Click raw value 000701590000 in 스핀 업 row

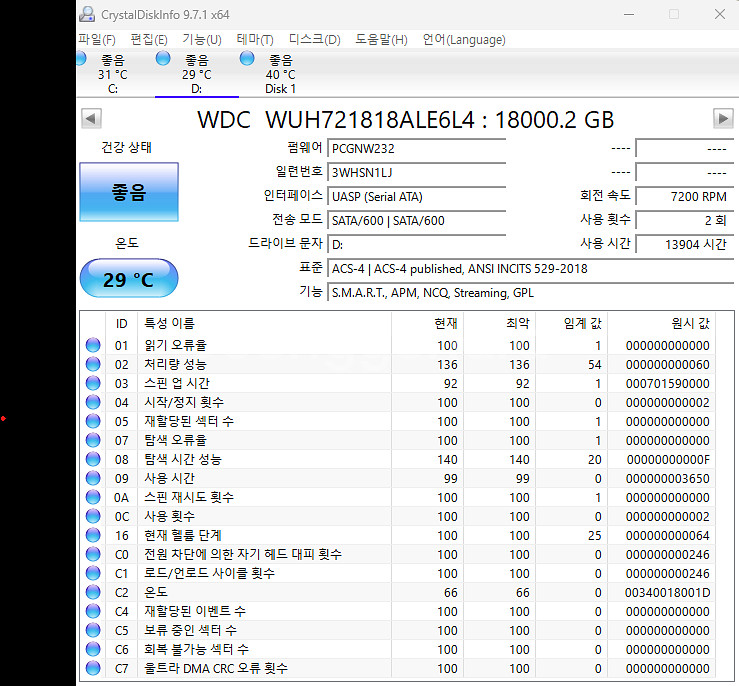[667, 384]
